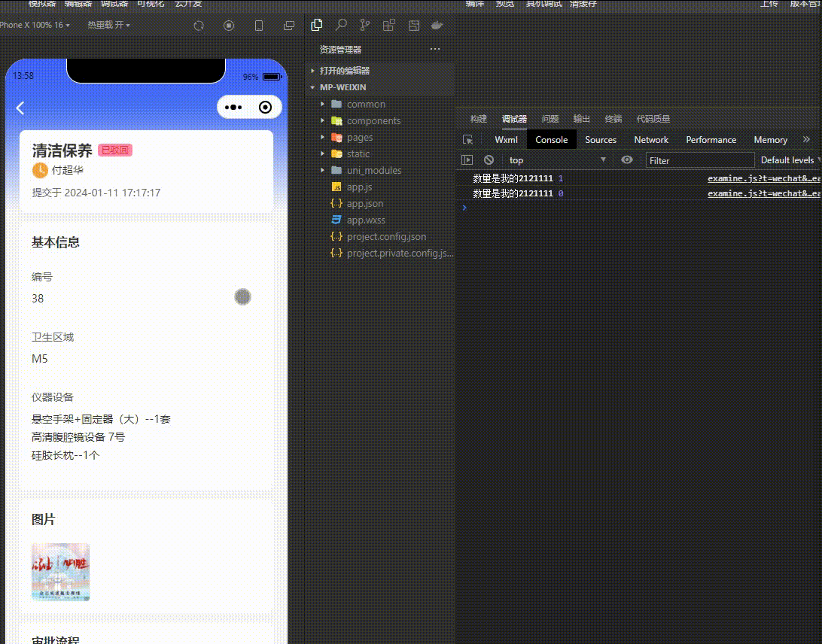822x644 pixels.
Task: Toggle the phone device view icon
Action: (x=259, y=26)
